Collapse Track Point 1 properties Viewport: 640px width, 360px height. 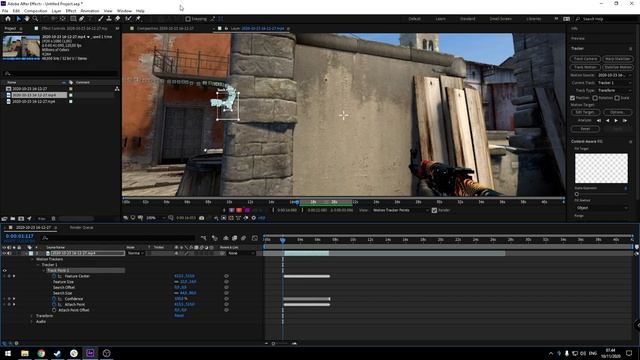click(44, 271)
